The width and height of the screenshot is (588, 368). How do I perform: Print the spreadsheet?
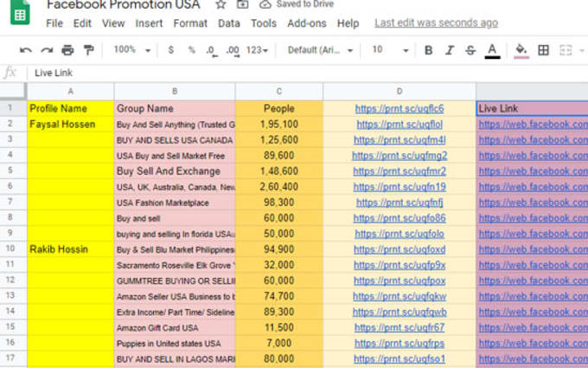click(x=67, y=50)
